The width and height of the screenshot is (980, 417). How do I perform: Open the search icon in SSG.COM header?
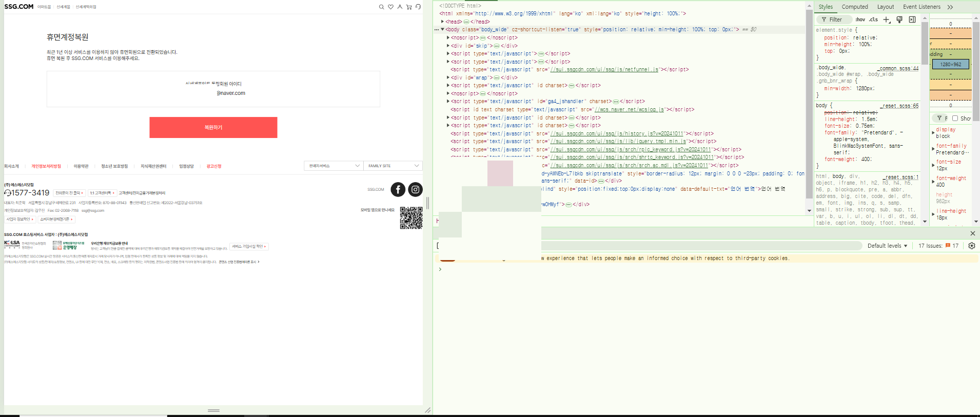click(x=381, y=7)
